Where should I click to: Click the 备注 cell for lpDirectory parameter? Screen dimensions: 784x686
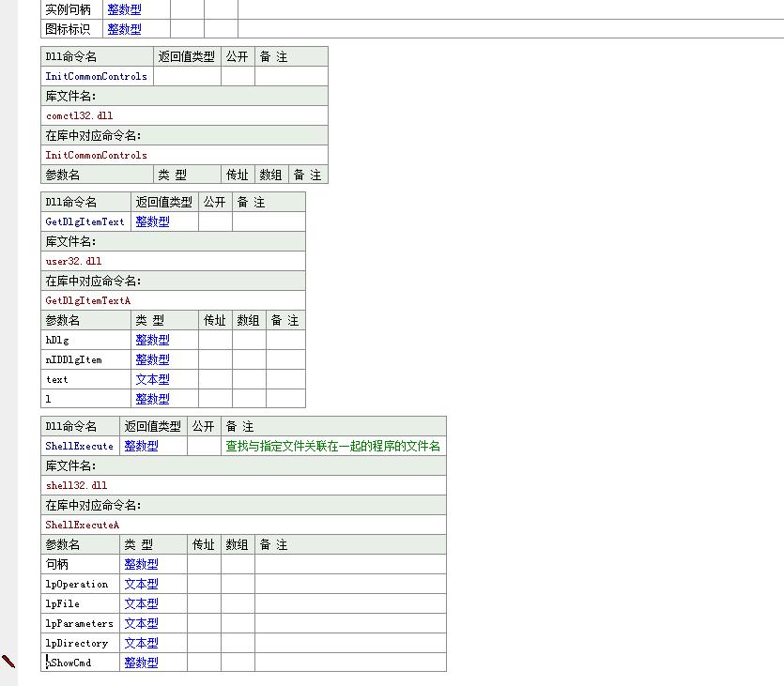[349, 643]
